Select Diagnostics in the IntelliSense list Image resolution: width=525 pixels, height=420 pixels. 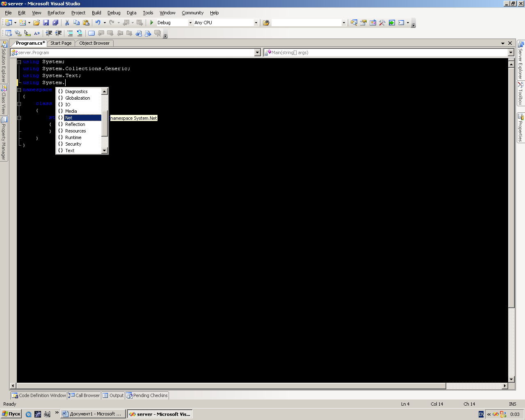pos(79,91)
